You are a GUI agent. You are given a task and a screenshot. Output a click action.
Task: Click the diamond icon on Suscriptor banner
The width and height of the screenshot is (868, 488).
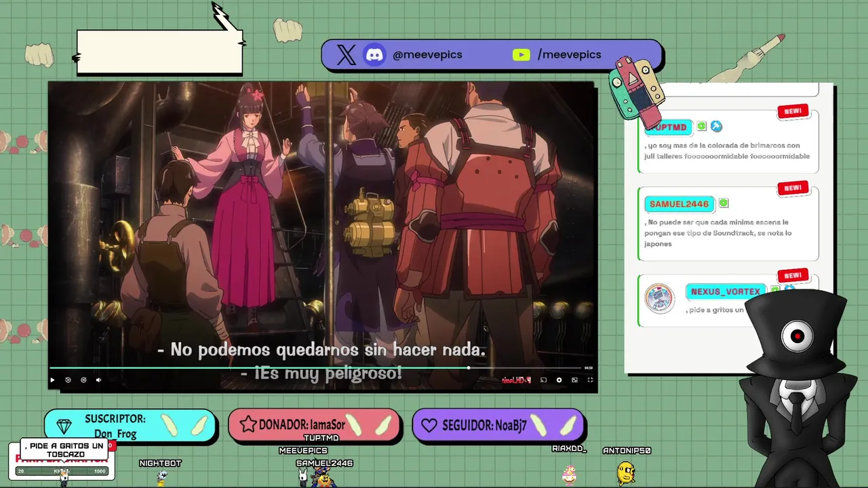[x=64, y=426]
